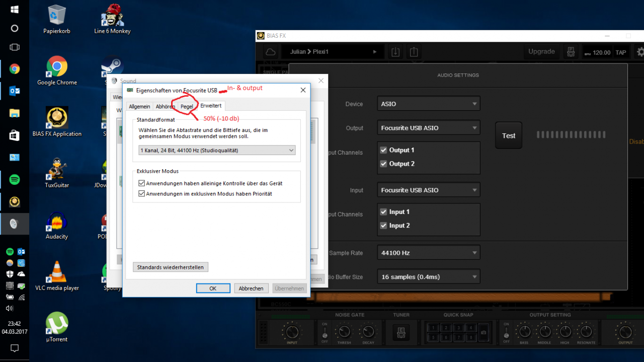Click the THRESH knob in Noise Gate
The image size is (644, 362).
tap(344, 332)
